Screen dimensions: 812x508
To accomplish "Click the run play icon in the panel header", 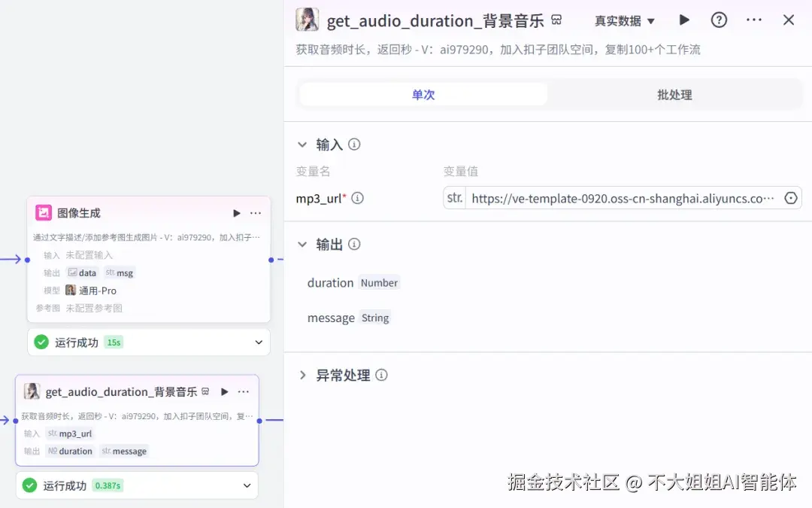I will click(684, 20).
